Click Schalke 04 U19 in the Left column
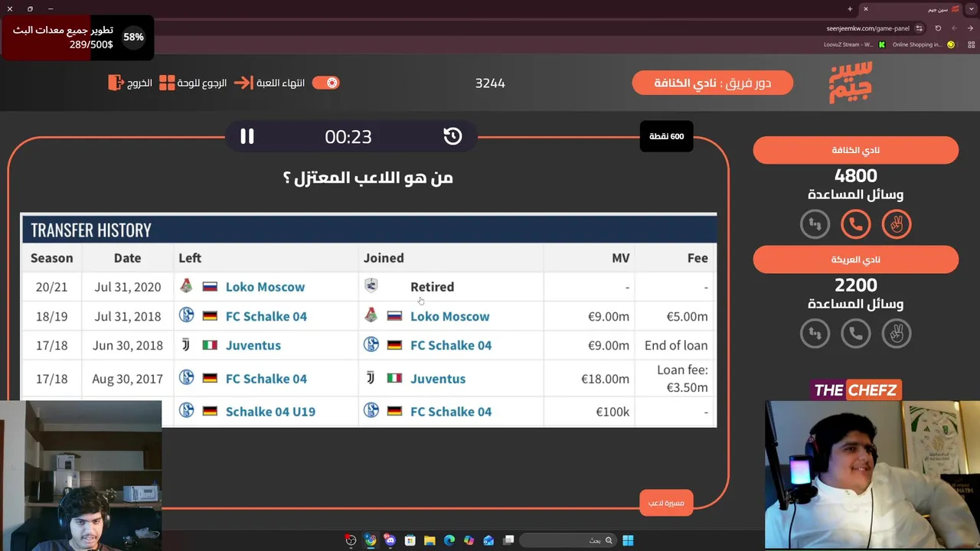Image resolution: width=980 pixels, height=551 pixels. click(x=270, y=412)
